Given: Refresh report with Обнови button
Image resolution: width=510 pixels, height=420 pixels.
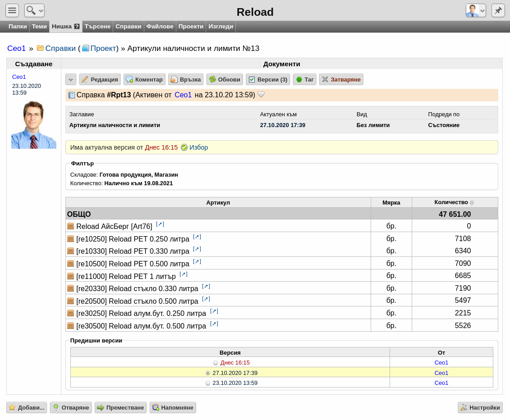Looking at the screenshot, I should pyautogui.click(x=225, y=80).
